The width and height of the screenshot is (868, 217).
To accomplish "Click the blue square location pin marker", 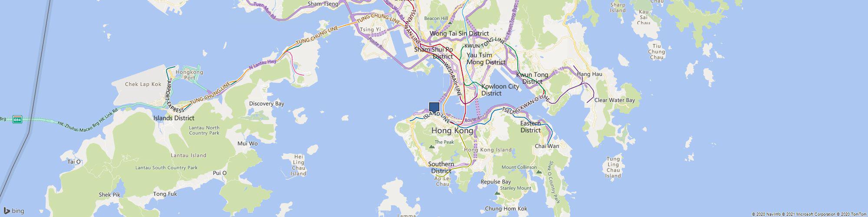I will pyautogui.click(x=434, y=108).
